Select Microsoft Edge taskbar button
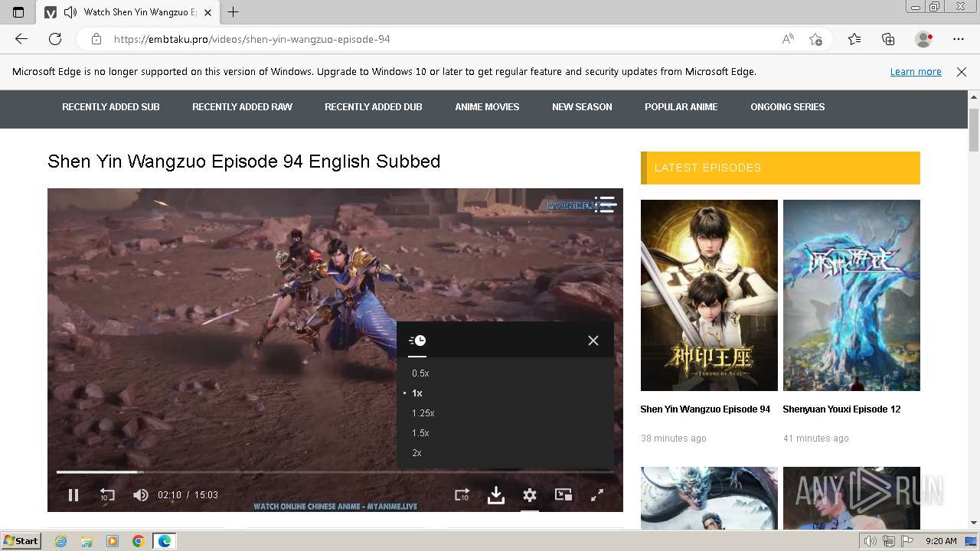The image size is (980, 551). [165, 541]
